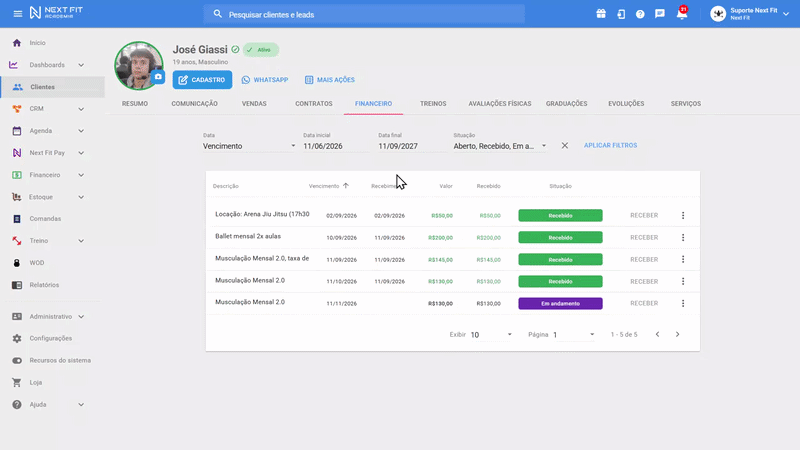Switch to the Contratos tab

click(x=314, y=104)
